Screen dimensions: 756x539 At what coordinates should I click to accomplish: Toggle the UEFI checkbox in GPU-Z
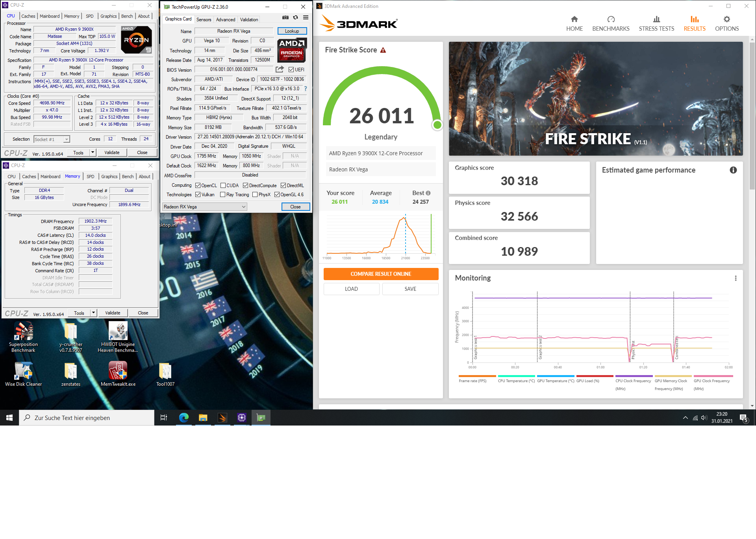(291, 70)
